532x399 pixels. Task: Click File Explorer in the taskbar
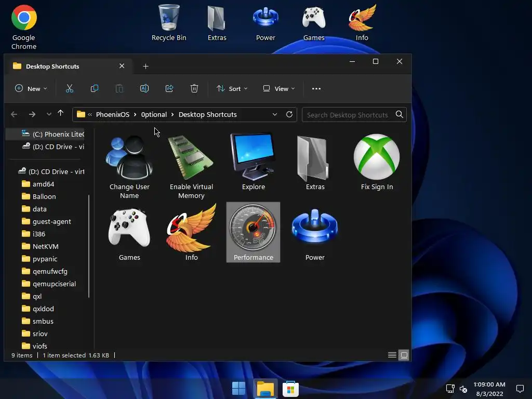pyautogui.click(x=265, y=389)
